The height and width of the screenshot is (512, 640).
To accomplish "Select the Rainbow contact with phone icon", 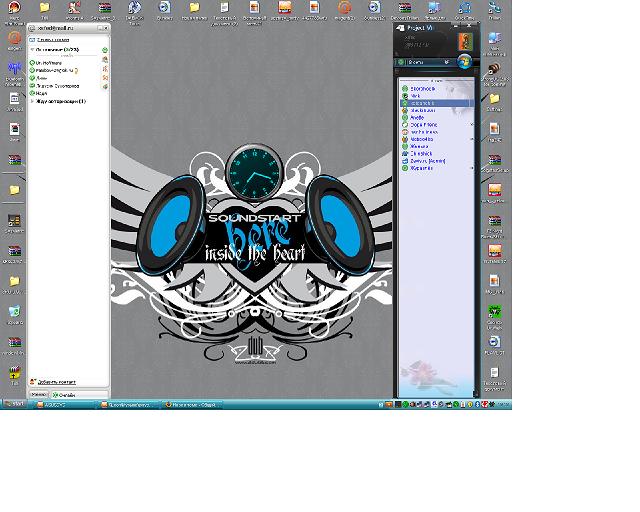I will tap(53, 70).
